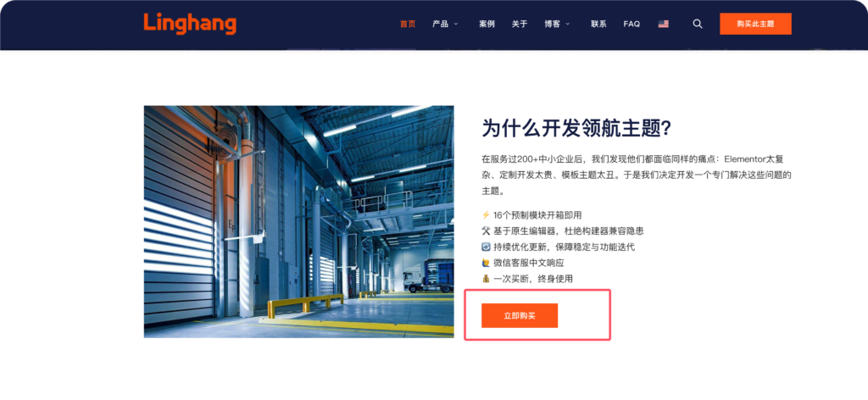868x400 pixels.
Task: Navigate to the 关于 page
Action: coord(520,24)
